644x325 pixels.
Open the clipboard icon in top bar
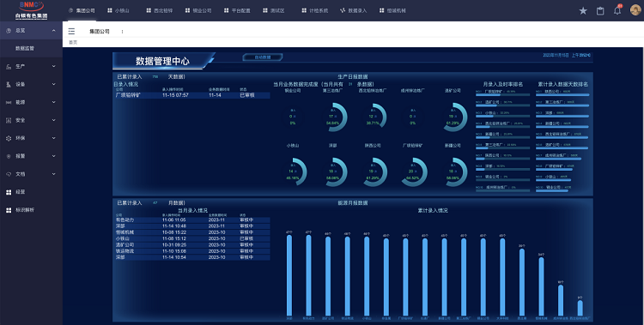[x=600, y=11]
